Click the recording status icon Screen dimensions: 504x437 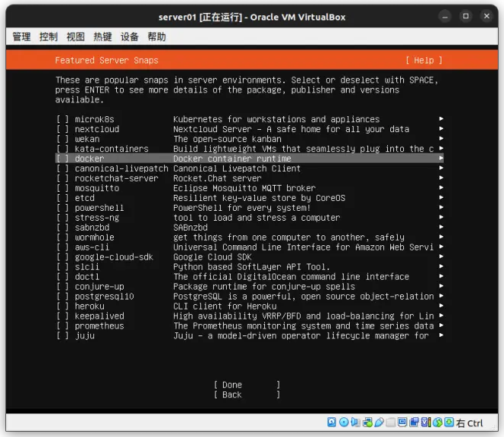pyautogui.click(x=414, y=422)
